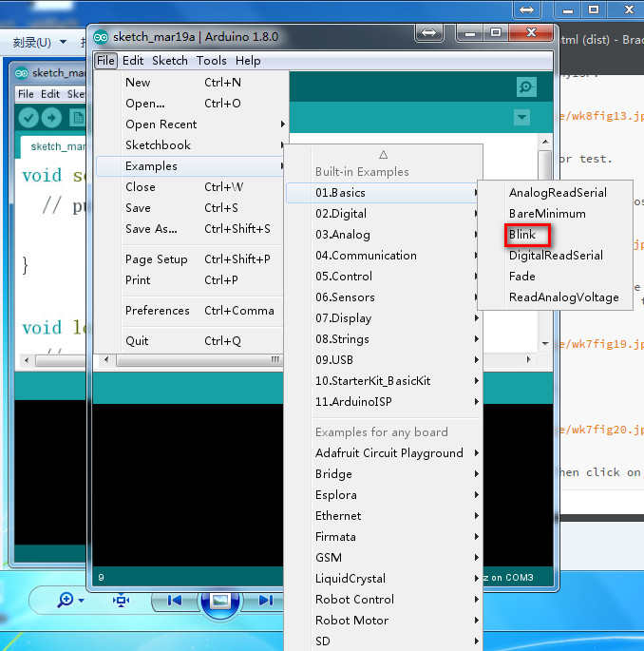The image size is (644, 651).
Task: Expand the Esplora examples submenu
Action: pos(384,495)
